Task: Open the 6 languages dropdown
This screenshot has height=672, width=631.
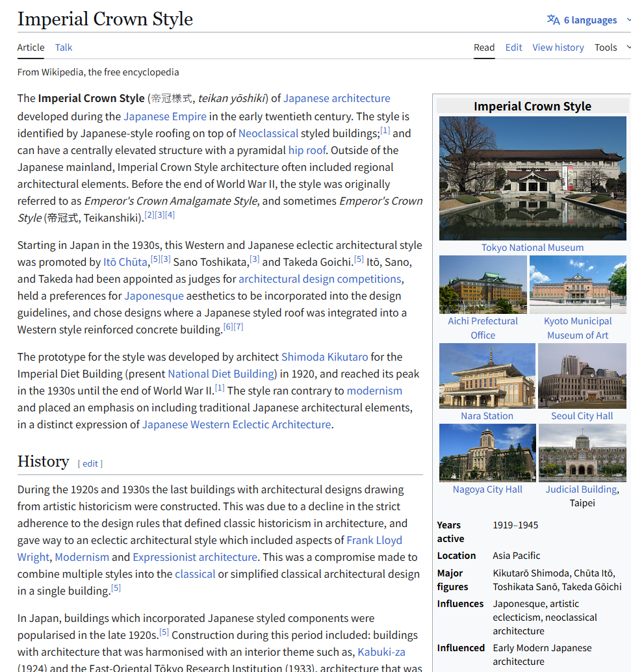Action: coord(589,20)
